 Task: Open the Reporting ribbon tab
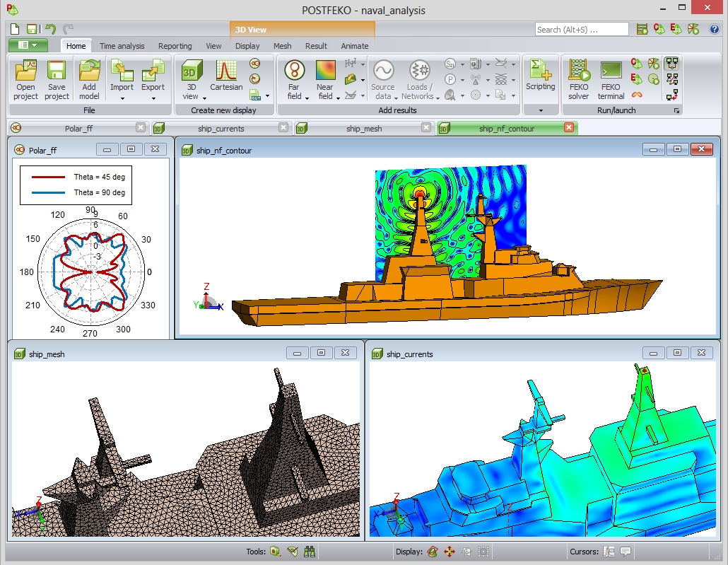(175, 46)
